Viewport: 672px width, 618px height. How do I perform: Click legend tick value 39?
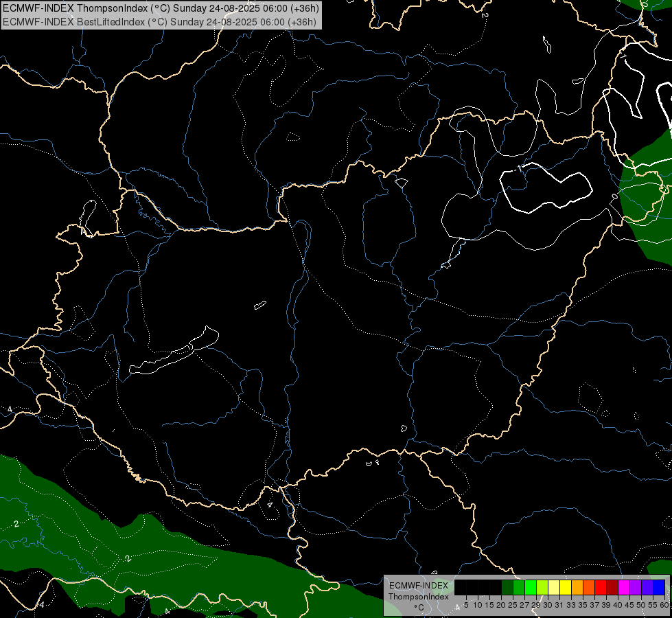point(606,605)
